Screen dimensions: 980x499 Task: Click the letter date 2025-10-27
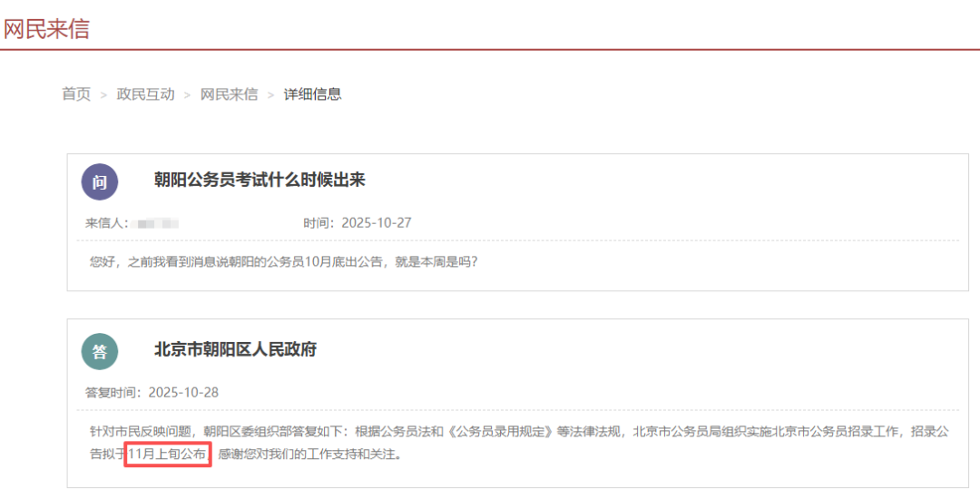click(375, 223)
